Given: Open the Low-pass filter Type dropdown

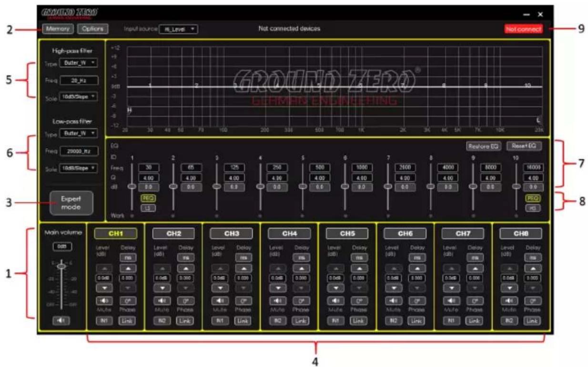Looking at the screenshot, I should point(78,133).
